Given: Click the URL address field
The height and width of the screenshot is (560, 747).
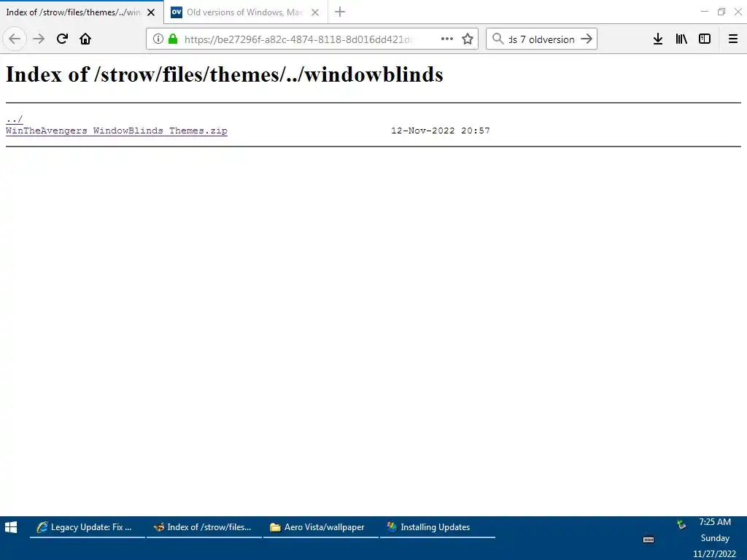Looking at the screenshot, I should 298,39.
